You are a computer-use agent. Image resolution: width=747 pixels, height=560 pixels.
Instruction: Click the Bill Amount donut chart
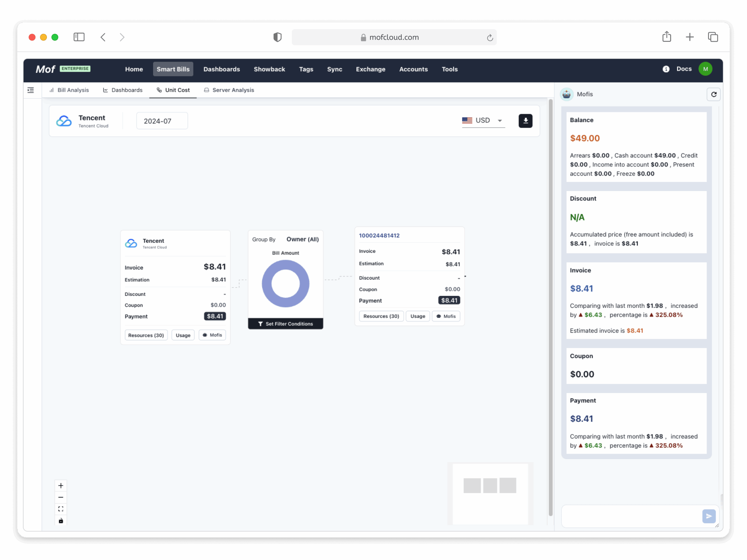(x=285, y=284)
